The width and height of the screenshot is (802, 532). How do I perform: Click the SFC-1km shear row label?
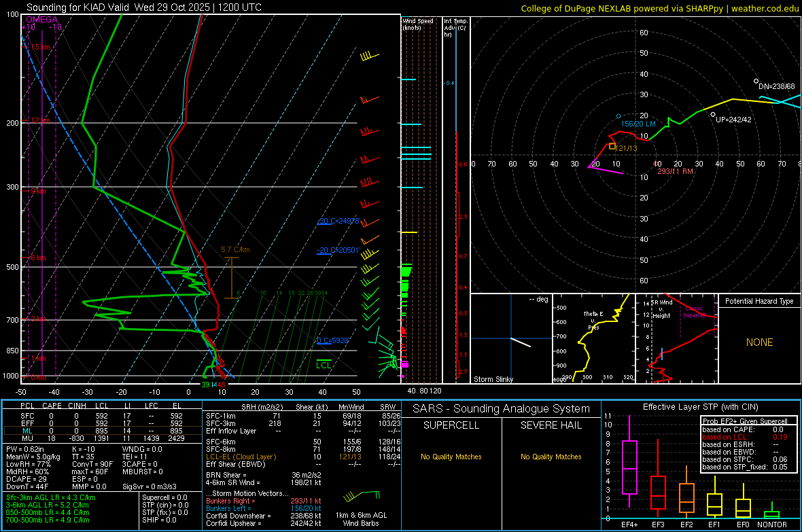tap(221, 416)
